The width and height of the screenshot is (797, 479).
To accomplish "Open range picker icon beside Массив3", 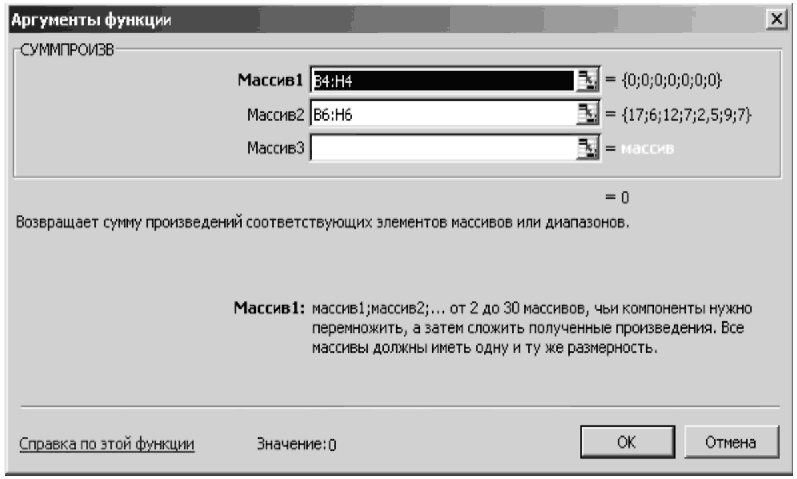I will 587,148.
